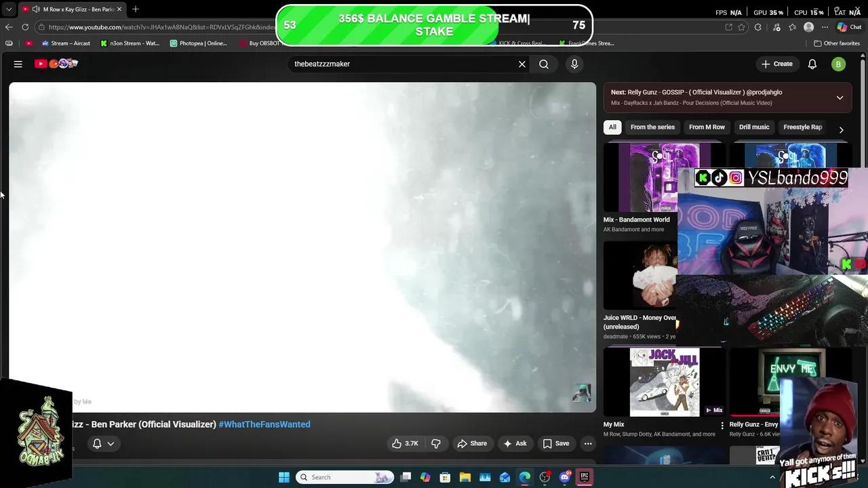The width and height of the screenshot is (868, 488).
Task: Click the video player area
Action: [x=302, y=247]
